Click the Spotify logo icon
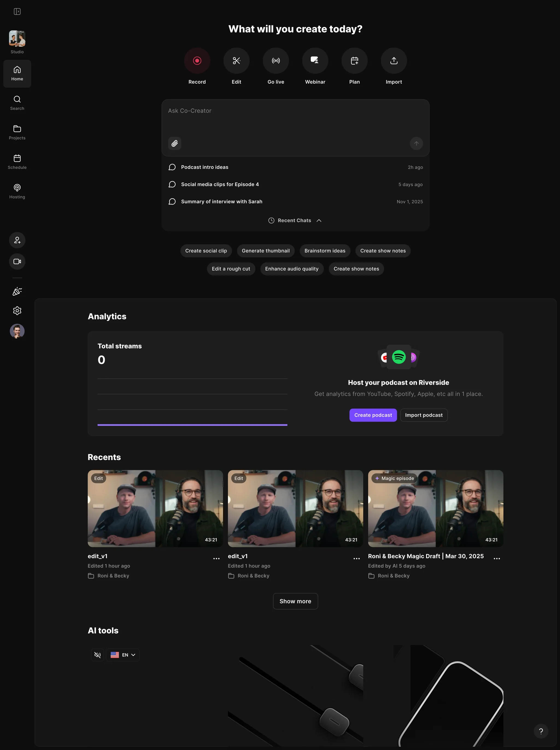 pos(399,357)
